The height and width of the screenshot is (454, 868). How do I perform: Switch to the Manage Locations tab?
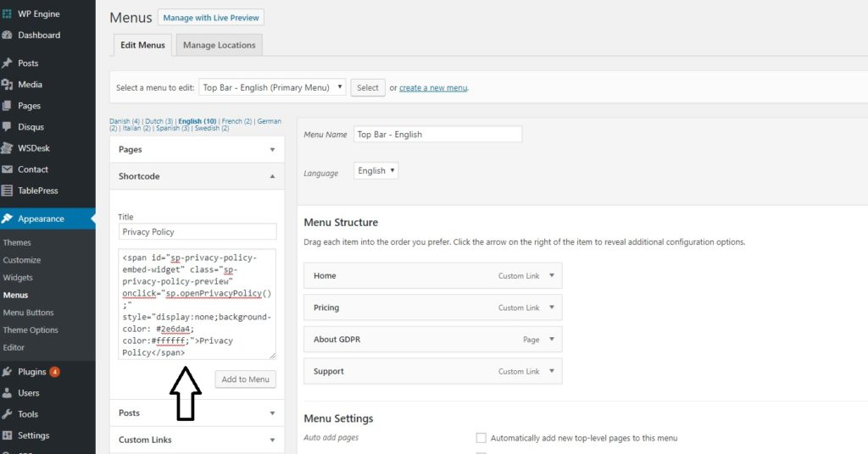[x=220, y=45]
